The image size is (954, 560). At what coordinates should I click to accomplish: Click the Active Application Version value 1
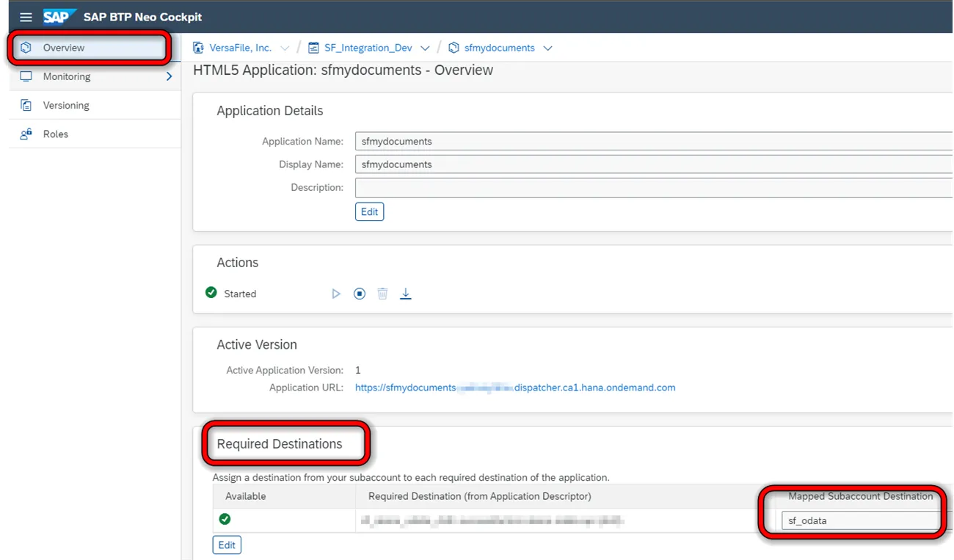click(x=358, y=370)
